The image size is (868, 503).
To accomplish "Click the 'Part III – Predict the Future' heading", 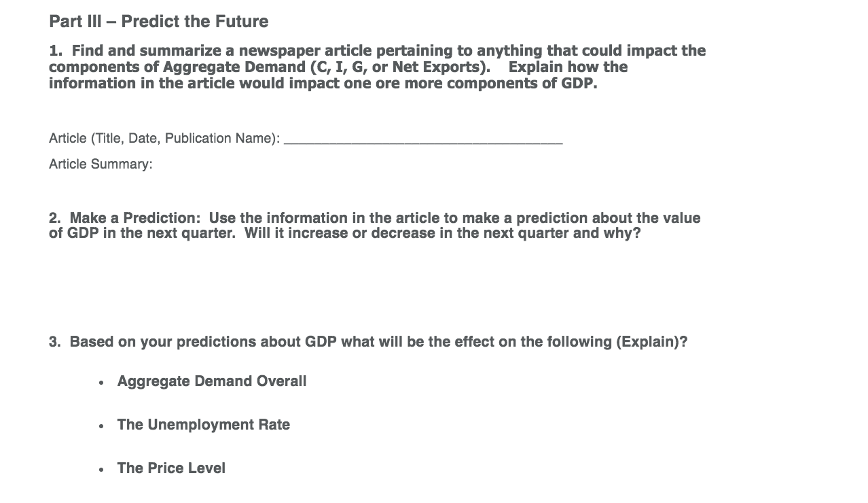I will (x=158, y=22).
